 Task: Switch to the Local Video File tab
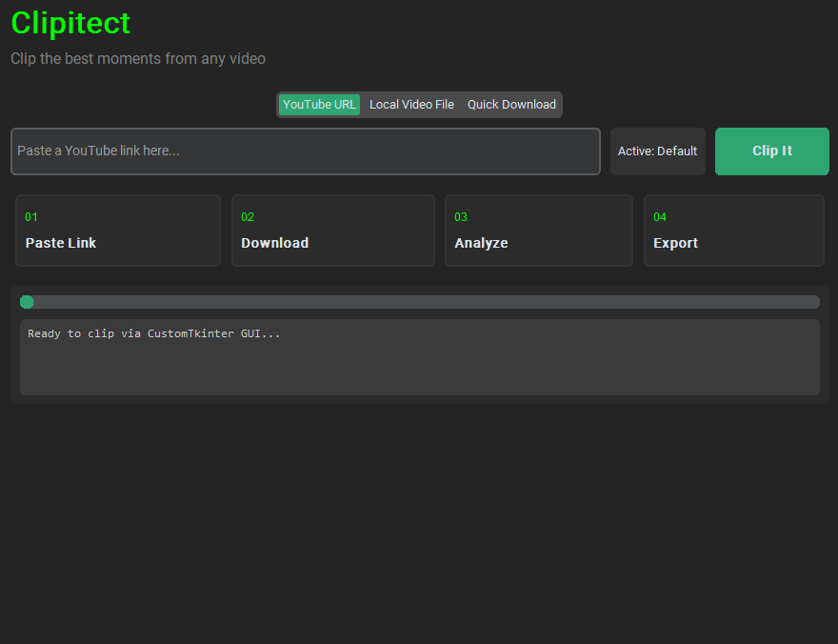pyautogui.click(x=411, y=105)
